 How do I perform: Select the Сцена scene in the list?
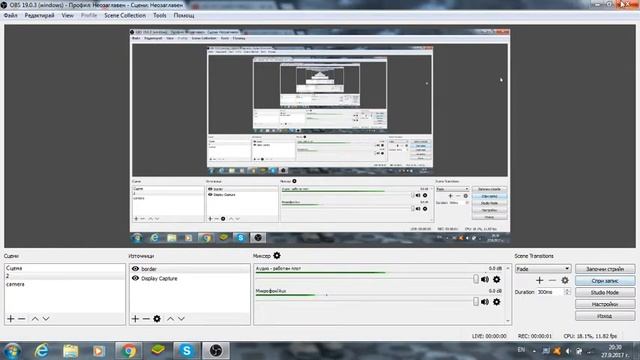point(65,268)
